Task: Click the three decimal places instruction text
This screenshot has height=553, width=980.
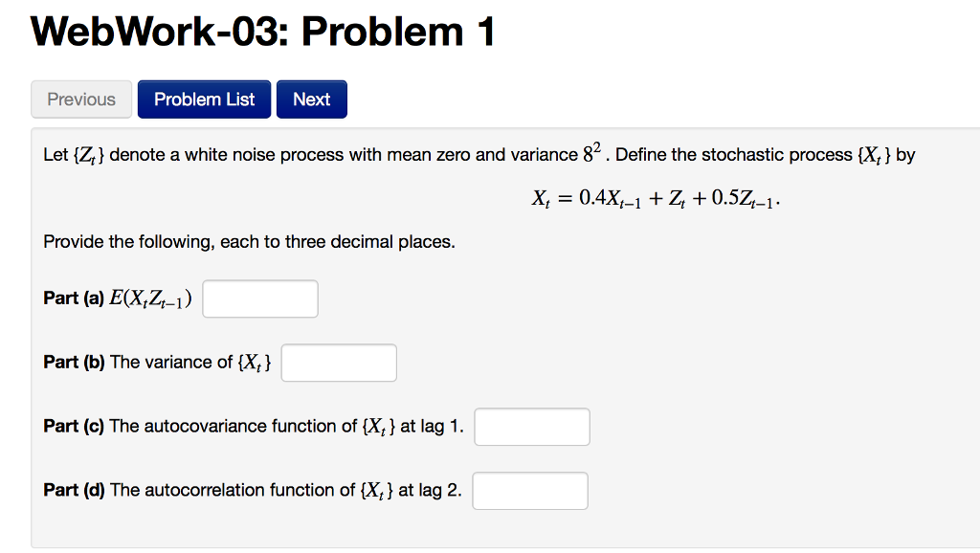Action: [x=249, y=242]
